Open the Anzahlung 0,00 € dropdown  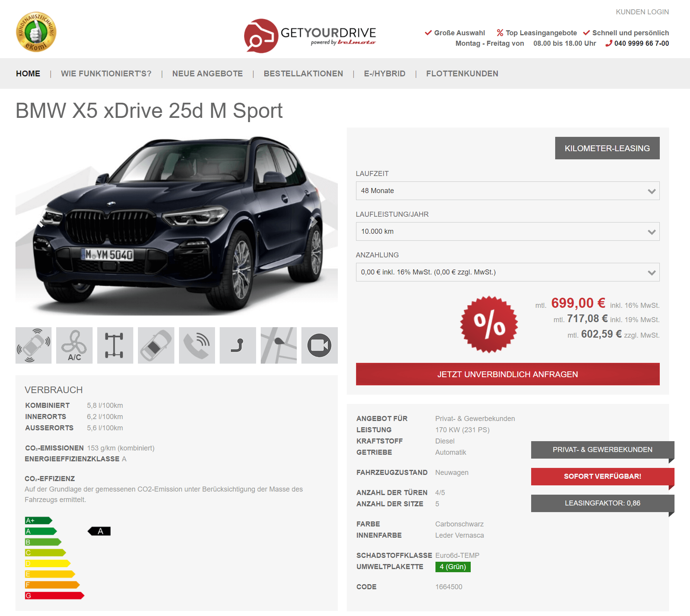coord(508,272)
